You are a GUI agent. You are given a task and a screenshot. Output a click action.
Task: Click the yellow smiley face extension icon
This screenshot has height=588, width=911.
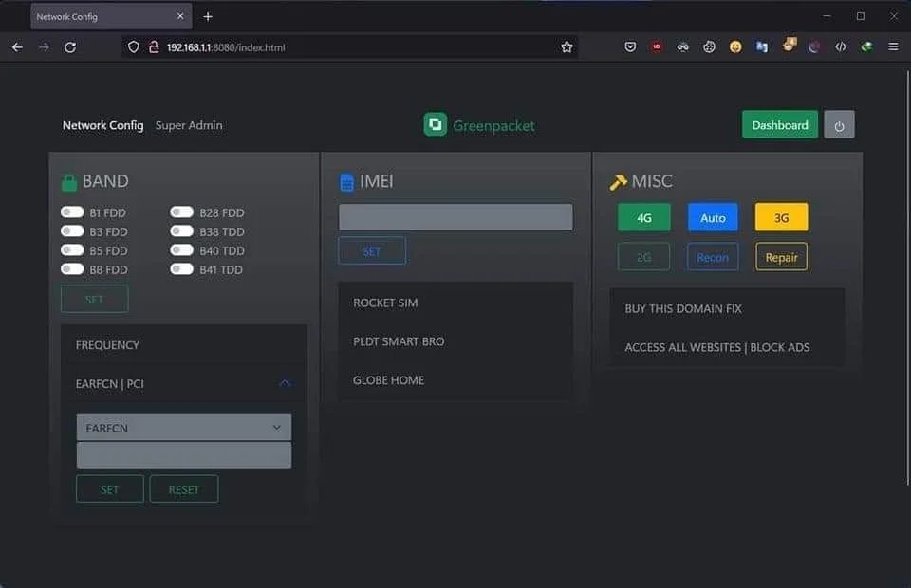click(x=735, y=47)
